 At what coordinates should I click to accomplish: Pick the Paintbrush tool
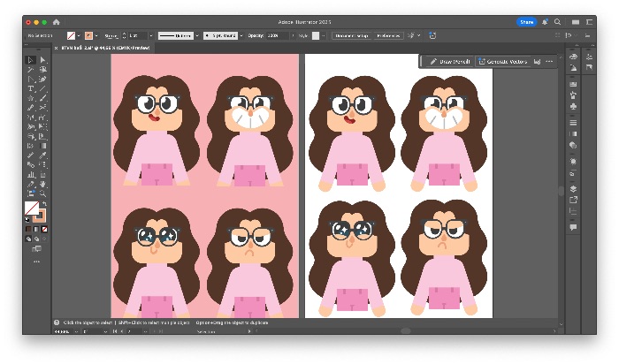click(42, 98)
